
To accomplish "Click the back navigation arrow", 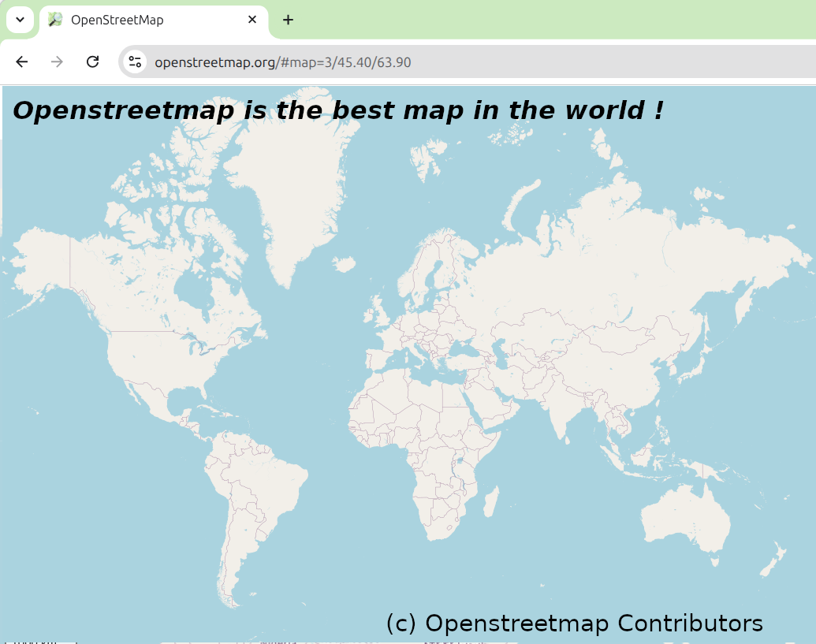I will (21, 61).
